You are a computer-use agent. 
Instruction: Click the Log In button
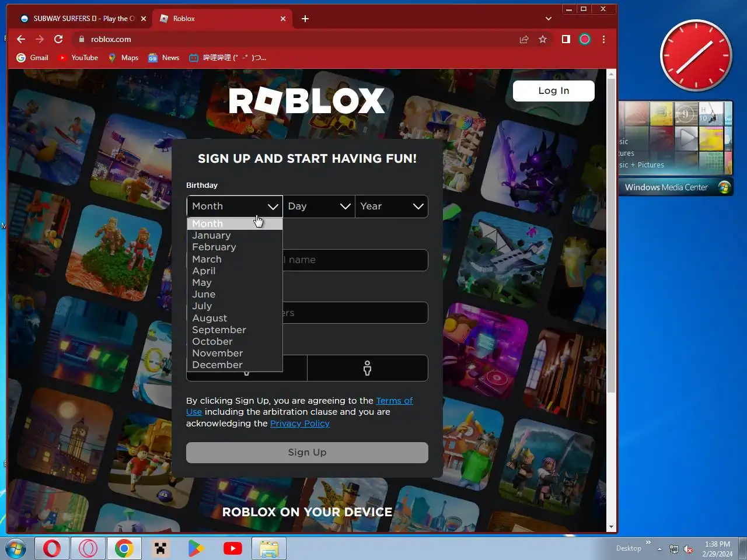click(x=553, y=91)
